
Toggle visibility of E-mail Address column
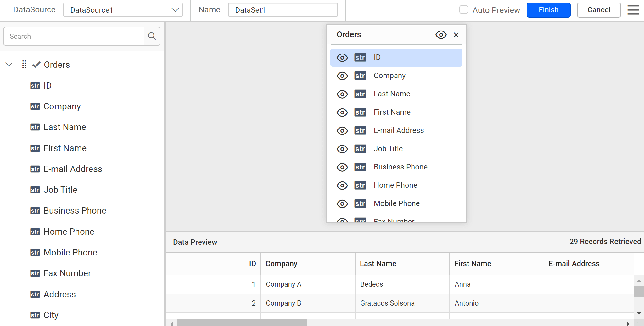342,131
